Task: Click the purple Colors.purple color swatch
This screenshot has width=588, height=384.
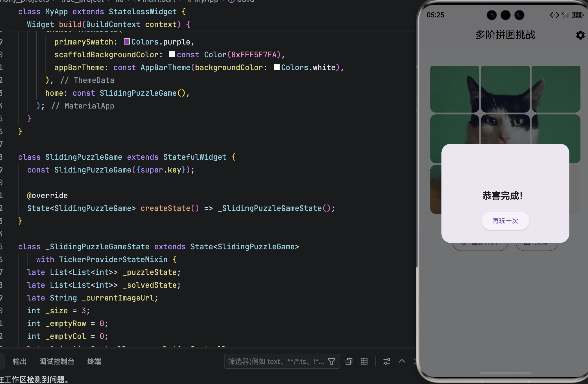Action: (x=127, y=42)
